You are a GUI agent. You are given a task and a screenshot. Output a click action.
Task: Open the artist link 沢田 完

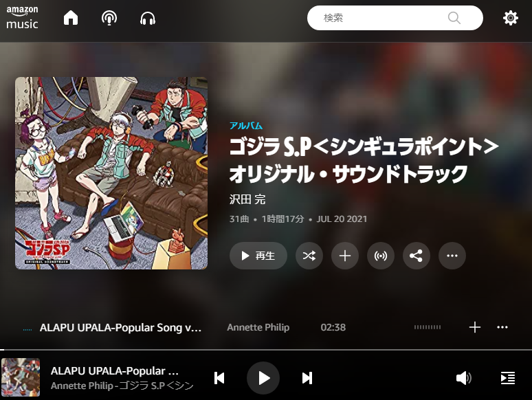point(247,199)
